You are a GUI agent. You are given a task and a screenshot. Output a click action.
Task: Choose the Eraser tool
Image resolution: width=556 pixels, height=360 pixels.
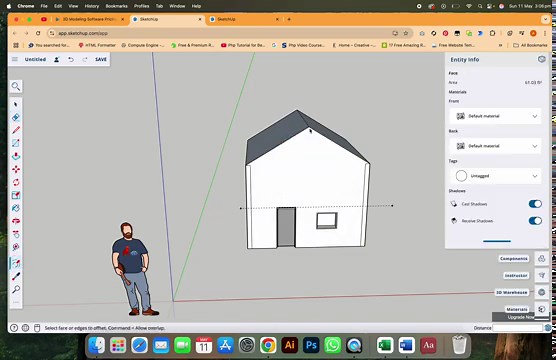pyautogui.click(x=16, y=117)
